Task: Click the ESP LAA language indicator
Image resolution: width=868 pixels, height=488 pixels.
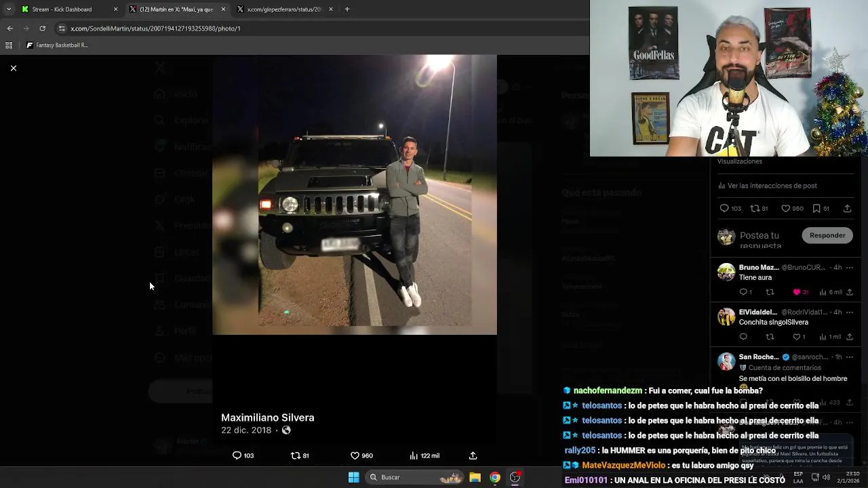Action: 798,477
